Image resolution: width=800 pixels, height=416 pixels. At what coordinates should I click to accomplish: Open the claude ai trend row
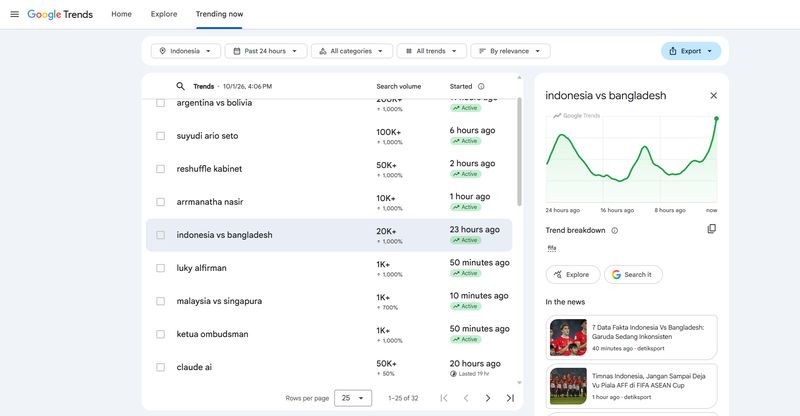(x=329, y=368)
